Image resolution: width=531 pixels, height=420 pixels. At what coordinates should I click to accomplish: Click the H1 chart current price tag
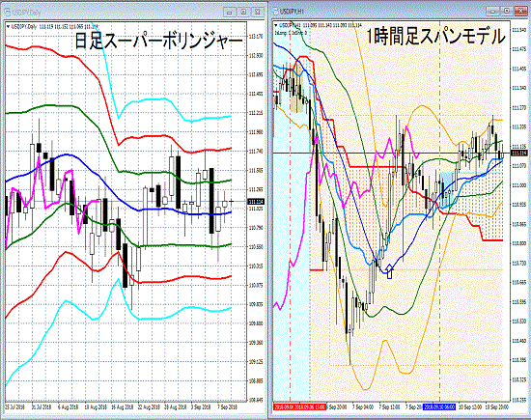(x=518, y=154)
